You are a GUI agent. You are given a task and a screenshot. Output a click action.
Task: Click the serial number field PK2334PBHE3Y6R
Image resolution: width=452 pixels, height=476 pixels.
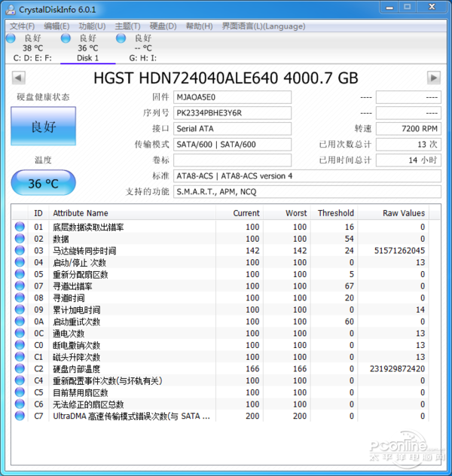click(x=232, y=113)
